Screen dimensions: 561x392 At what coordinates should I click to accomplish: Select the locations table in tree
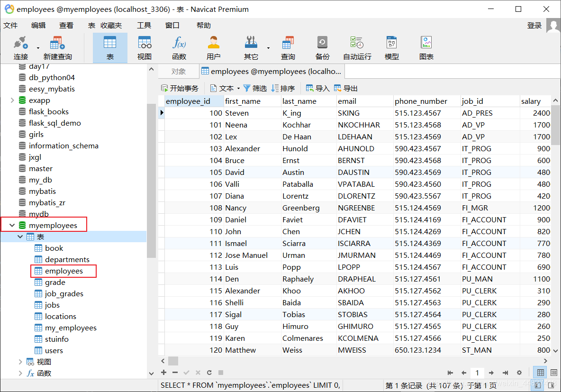pyautogui.click(x=61, y=317)
